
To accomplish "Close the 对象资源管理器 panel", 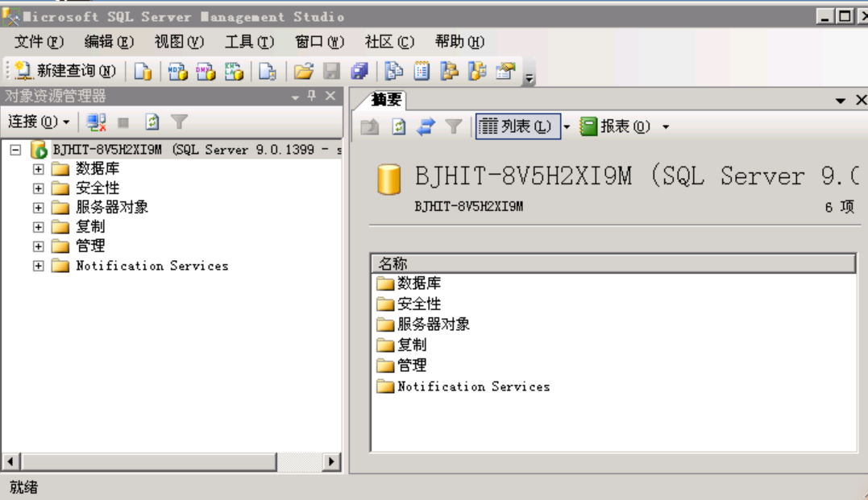I will [330, 97].
